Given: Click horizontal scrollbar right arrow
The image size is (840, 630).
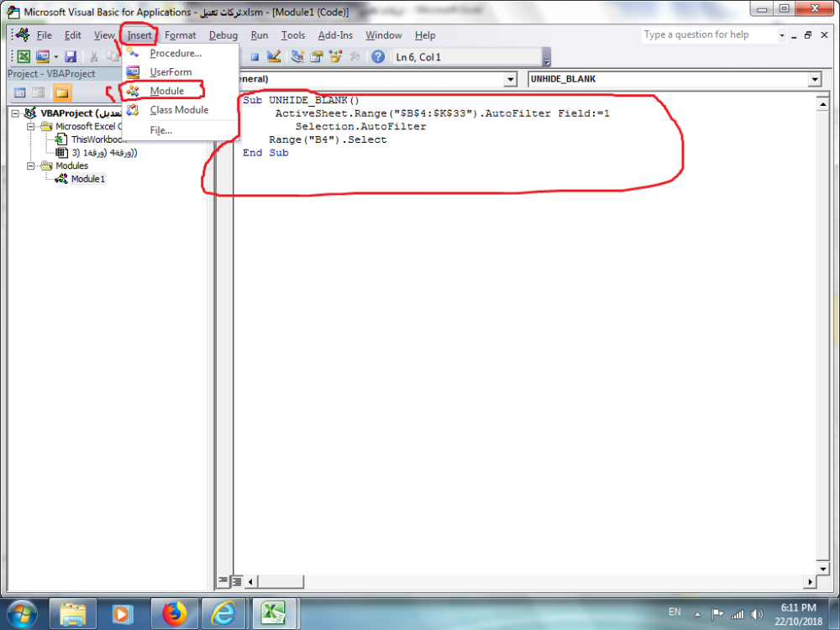Looking at the screenshot, I should point(810,581).
